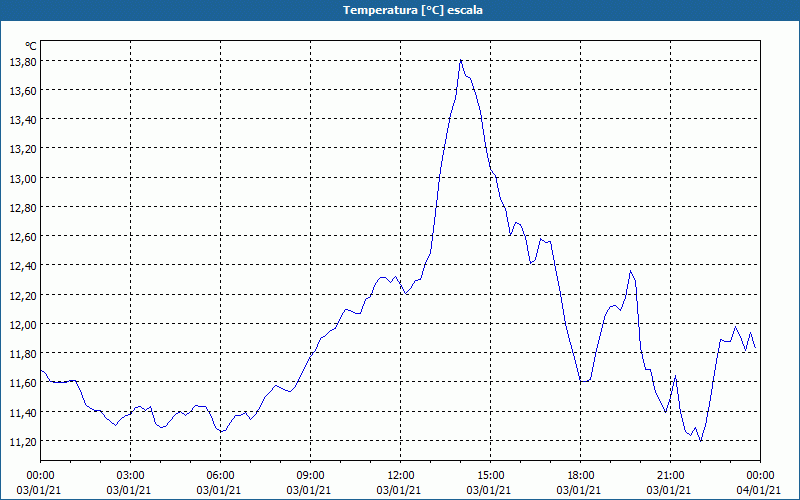The width and height of the screenshot is (800, 500).
Task: Click the curve's lowest point near 22:00
Action: [x=701, y=441]
